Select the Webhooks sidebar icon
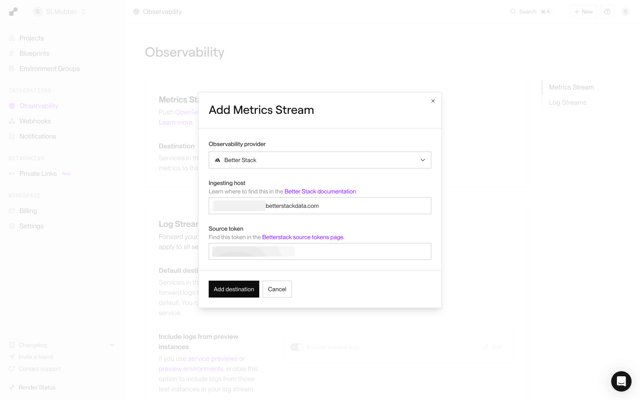The width and height of the screenshot is (640, 400). [12, 121]
